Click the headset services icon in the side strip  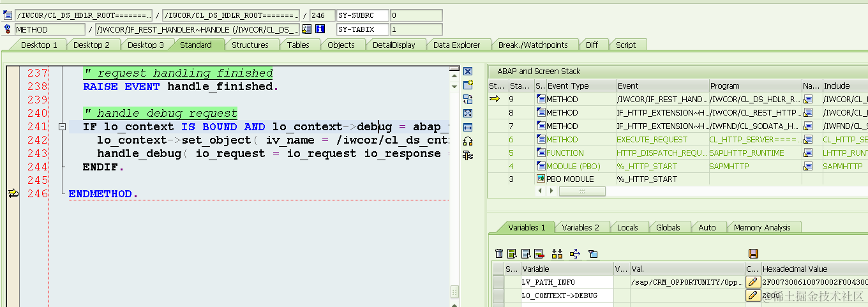click(467, 141)
